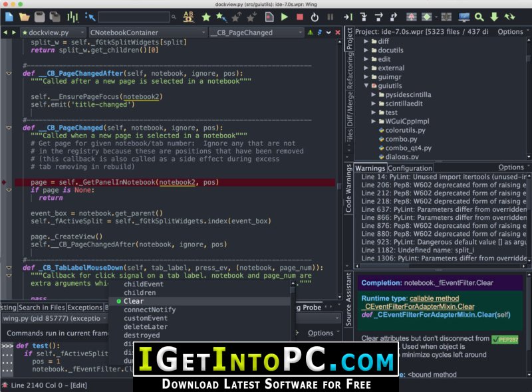The width and height of the screenshot is (532, 392).
Task: Open the Refactoring vertical tab
Action: coord(349,70)
